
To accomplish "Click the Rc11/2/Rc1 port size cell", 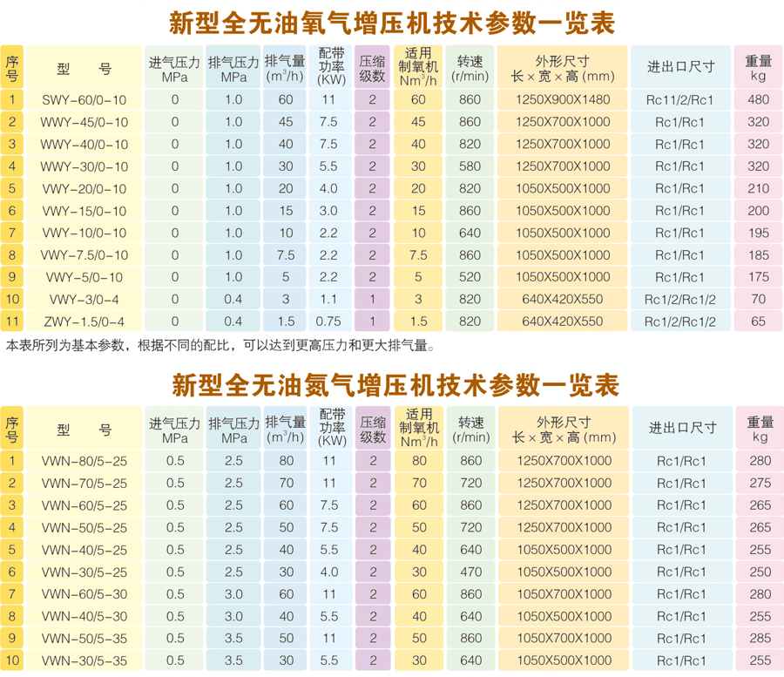I will [x=680, y=100].
